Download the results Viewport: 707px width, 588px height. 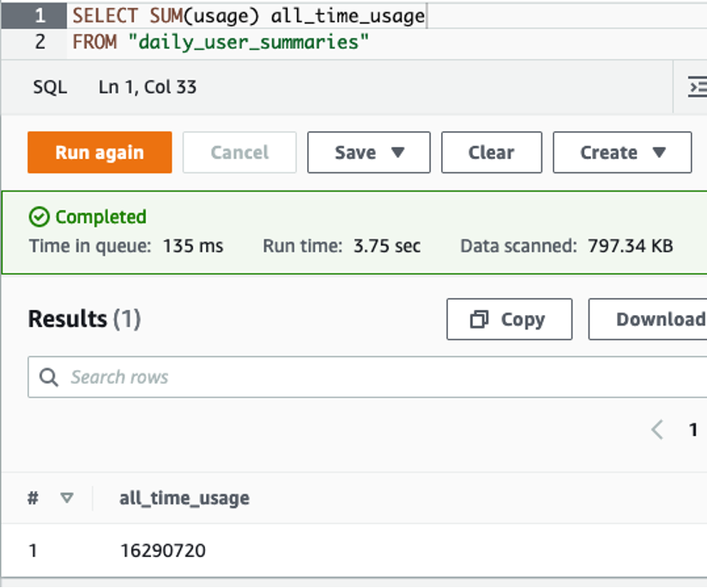pyautogui.click(x=648, y=319)
